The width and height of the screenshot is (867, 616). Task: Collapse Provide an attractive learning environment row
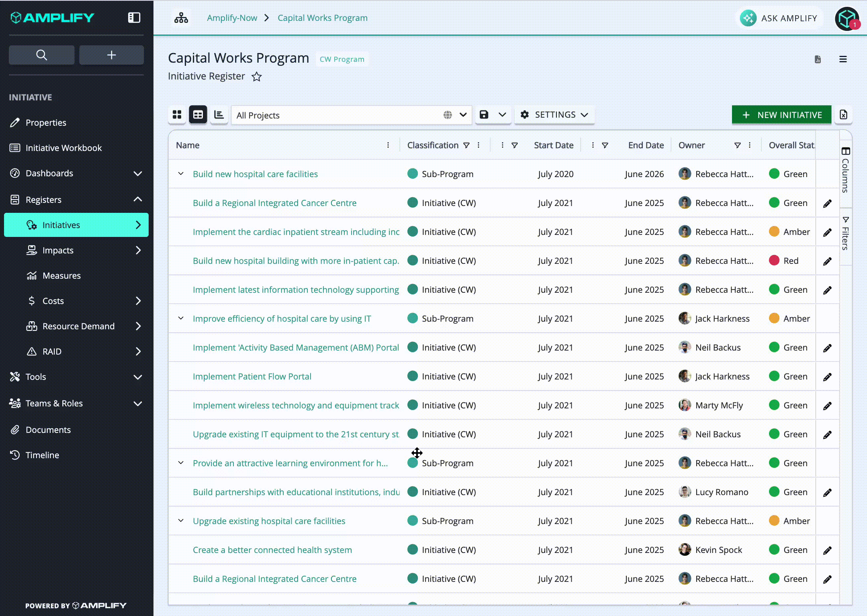coord(181,463)
